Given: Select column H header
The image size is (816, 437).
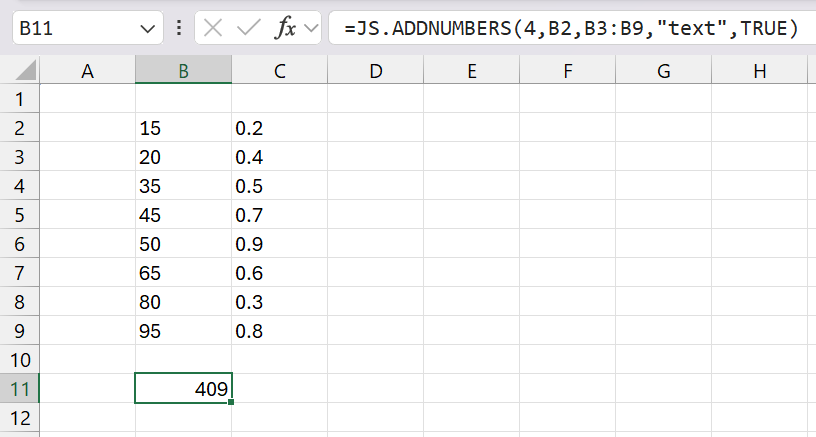Looking at the screenshot, I should coord(759,71).
